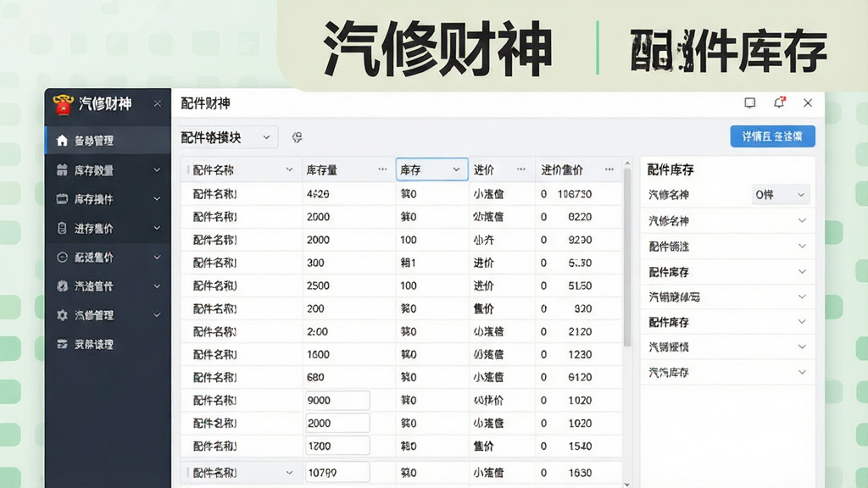
Task: Click the price value 106750
Action: click(x=575, y=194)
